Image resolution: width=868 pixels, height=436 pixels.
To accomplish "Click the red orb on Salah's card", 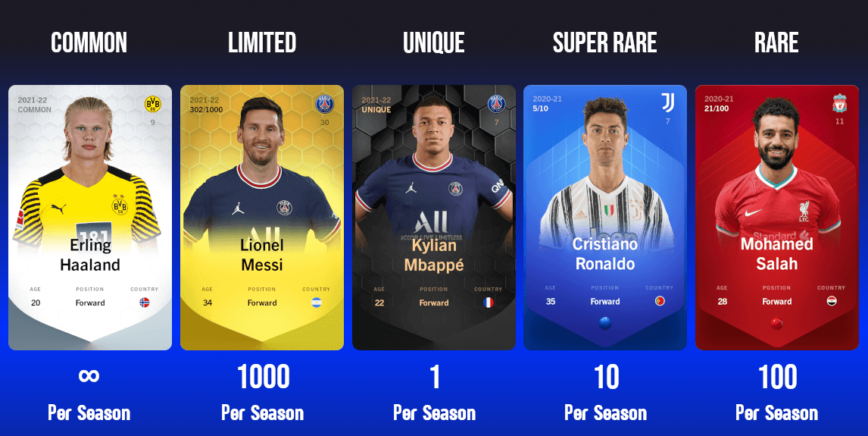I will pos(776,322).
